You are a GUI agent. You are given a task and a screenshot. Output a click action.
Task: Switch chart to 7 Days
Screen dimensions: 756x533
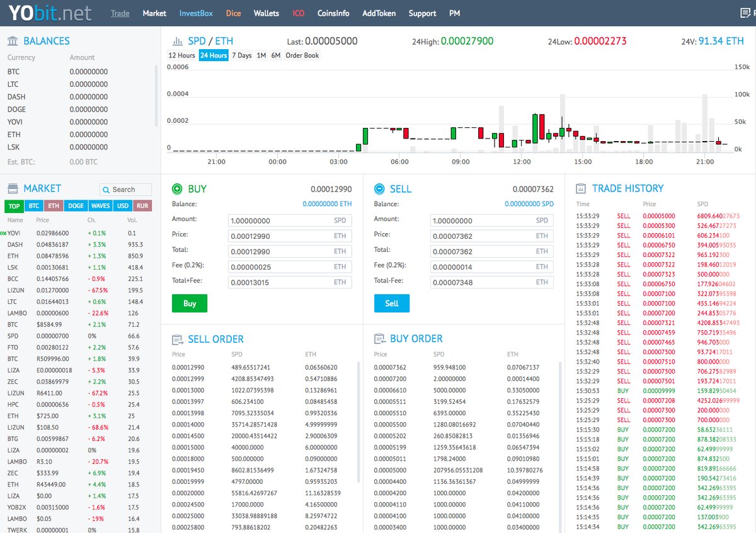click(x=242, y=55)
